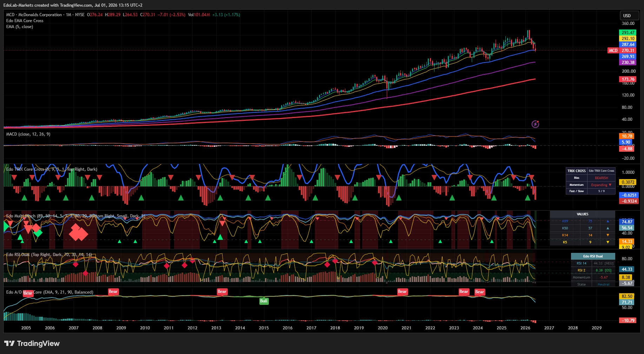Click the orange 14.33 stochastic label

pyautogui.click(x=627, y=242)
